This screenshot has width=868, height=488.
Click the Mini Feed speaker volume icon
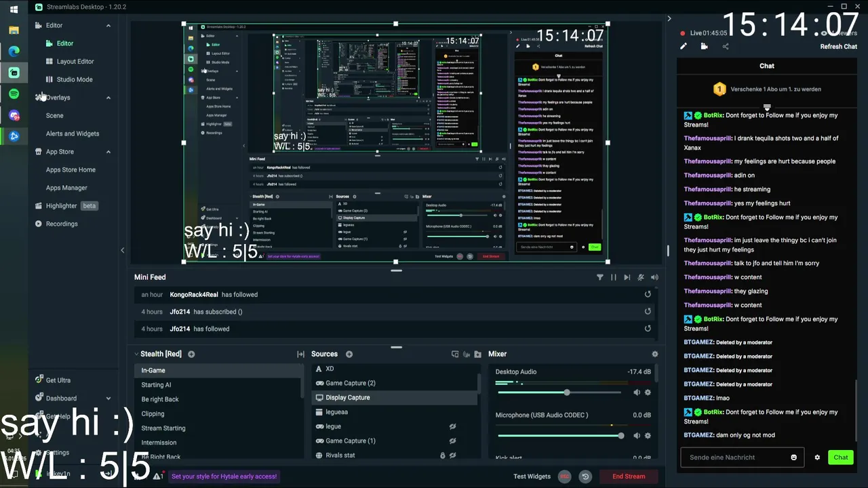click(654, 277)
